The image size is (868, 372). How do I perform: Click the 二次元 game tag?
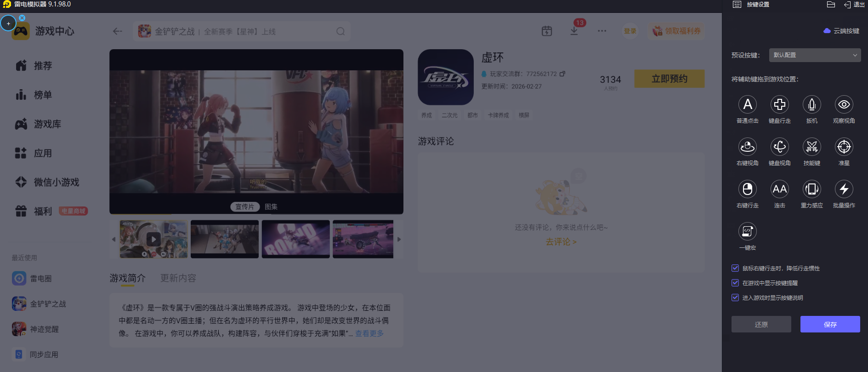pos(449,115)
